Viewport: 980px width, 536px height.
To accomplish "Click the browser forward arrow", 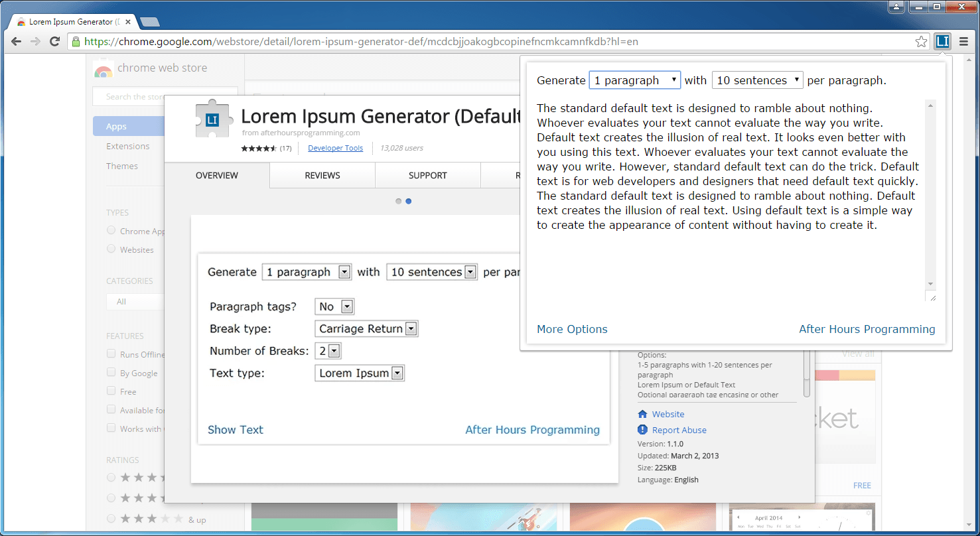I will pyautogui.click(x=36, y=41).
